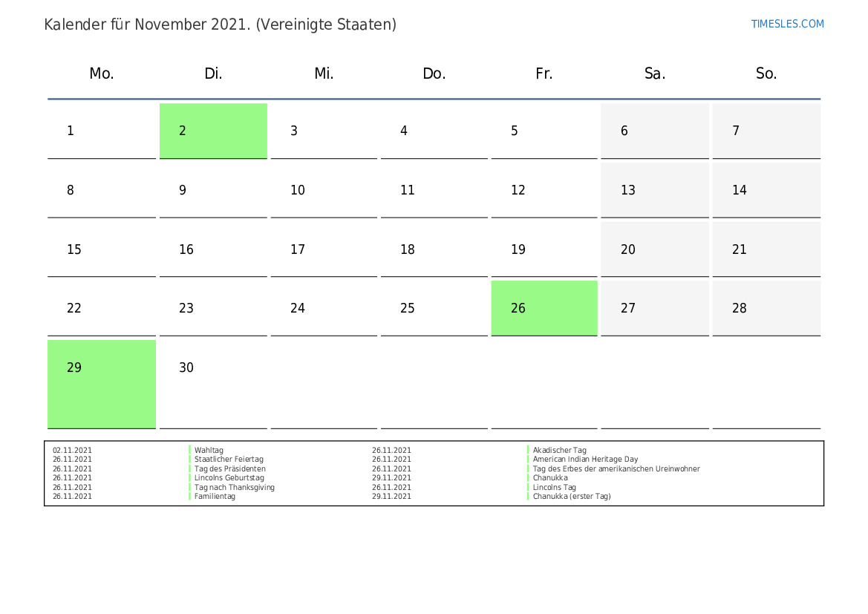Click the calendar title for November 2021
This screenshot has height=614, width=868.
point(221,25)
